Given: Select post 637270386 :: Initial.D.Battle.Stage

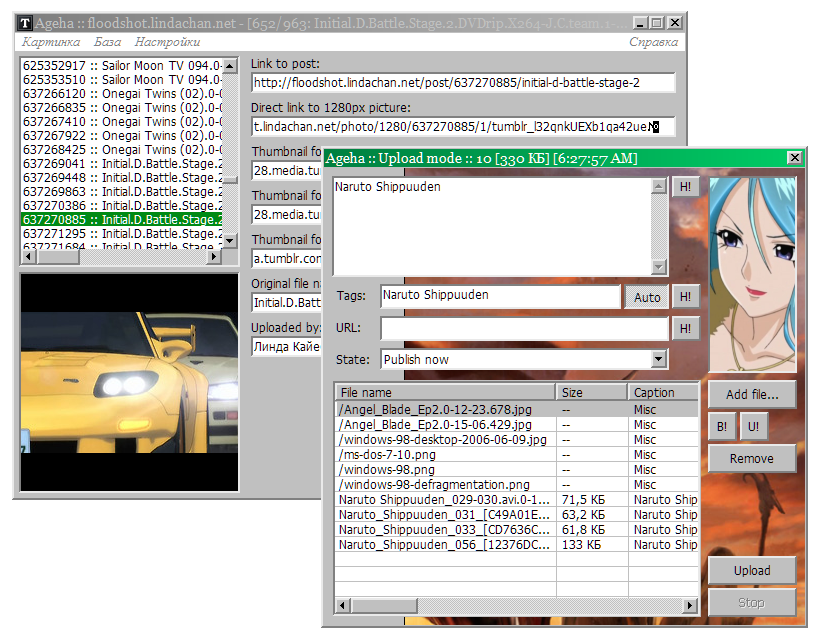Looking at the screenshot, I should 122,206.
